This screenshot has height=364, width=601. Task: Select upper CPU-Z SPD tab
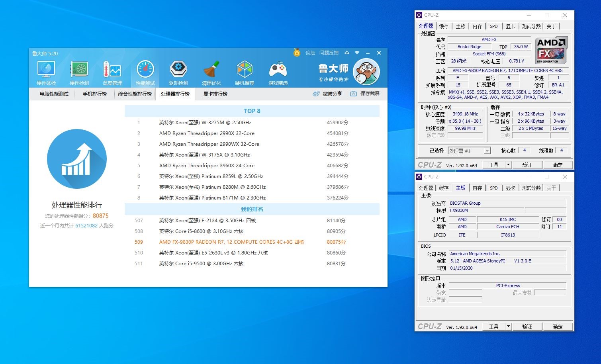[494, 26]
